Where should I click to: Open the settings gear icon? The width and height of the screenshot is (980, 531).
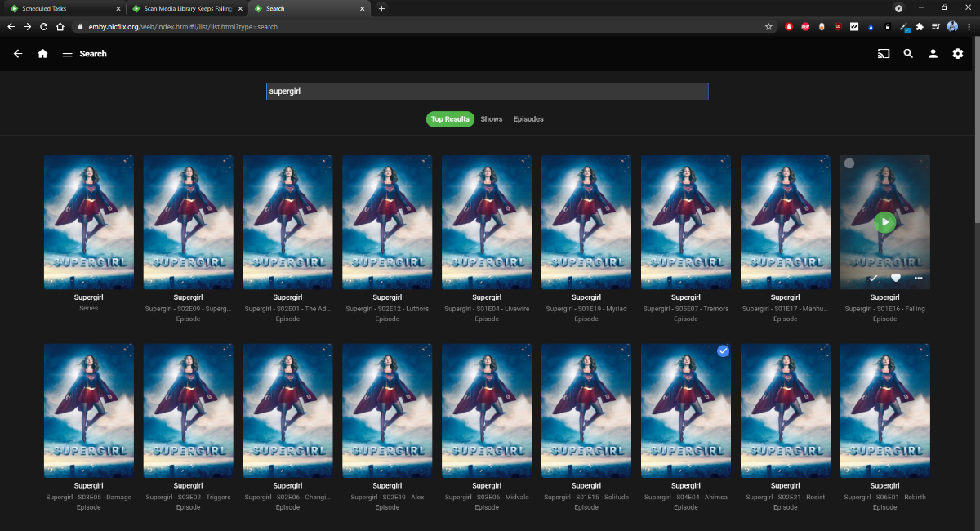[x=958, y=54]
